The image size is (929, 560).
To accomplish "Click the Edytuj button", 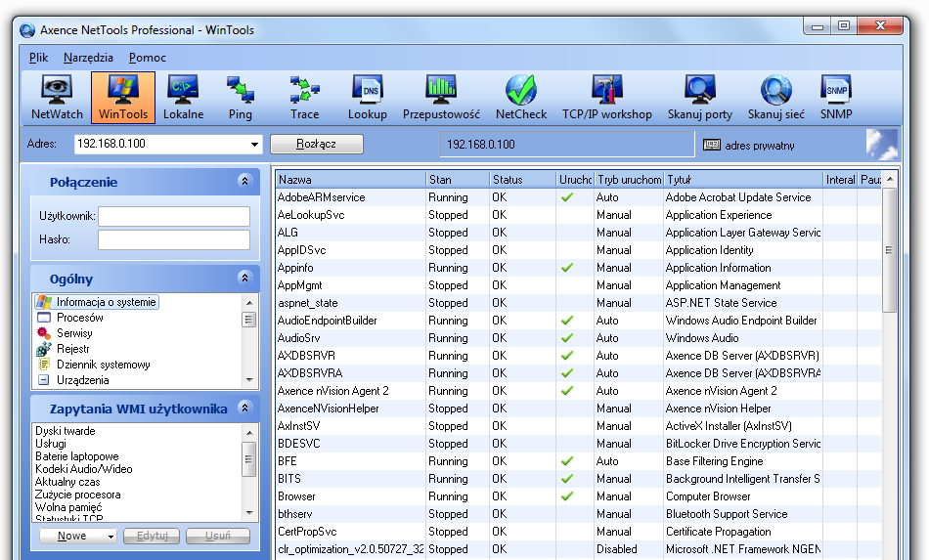I will (153, 536).
